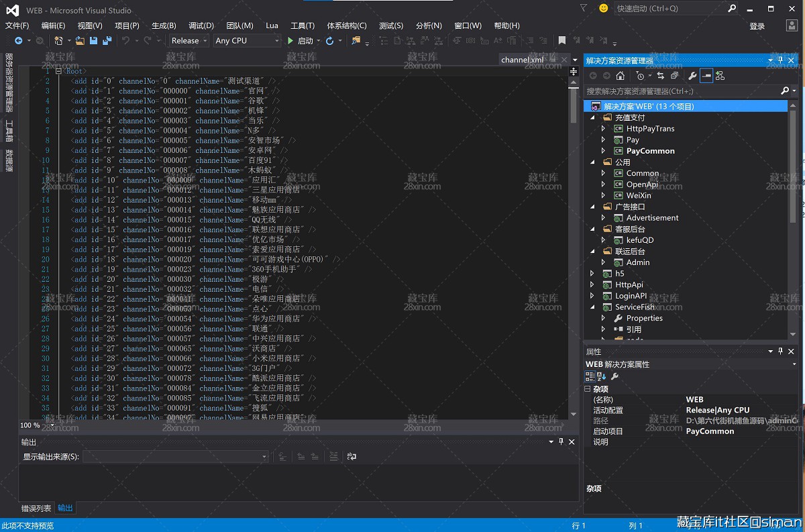
Task: Select the kefuQD project in tree
Action: (x=640, y=240)
